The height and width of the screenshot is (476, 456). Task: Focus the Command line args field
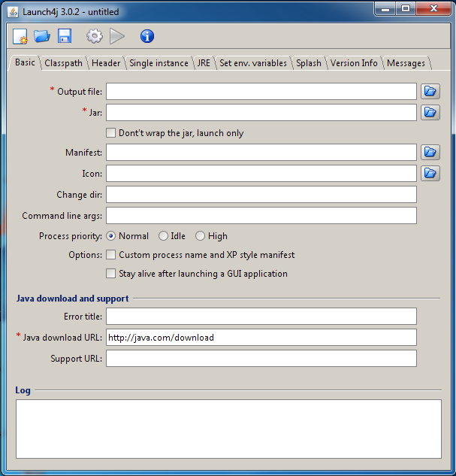[261, 216]
